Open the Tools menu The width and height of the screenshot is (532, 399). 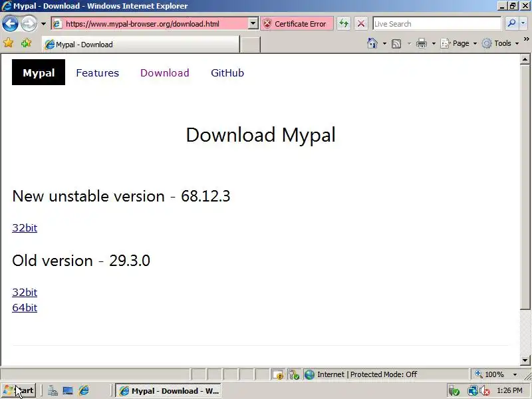coord(501,43)
